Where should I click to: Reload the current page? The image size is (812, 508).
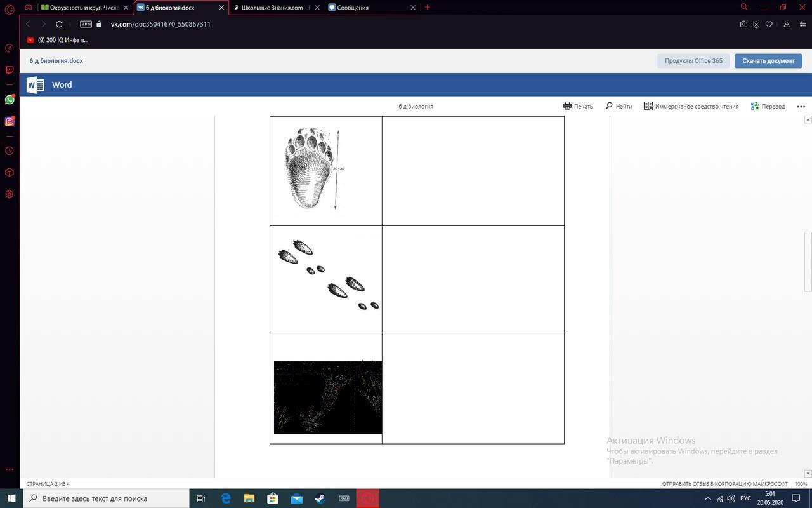59,24
